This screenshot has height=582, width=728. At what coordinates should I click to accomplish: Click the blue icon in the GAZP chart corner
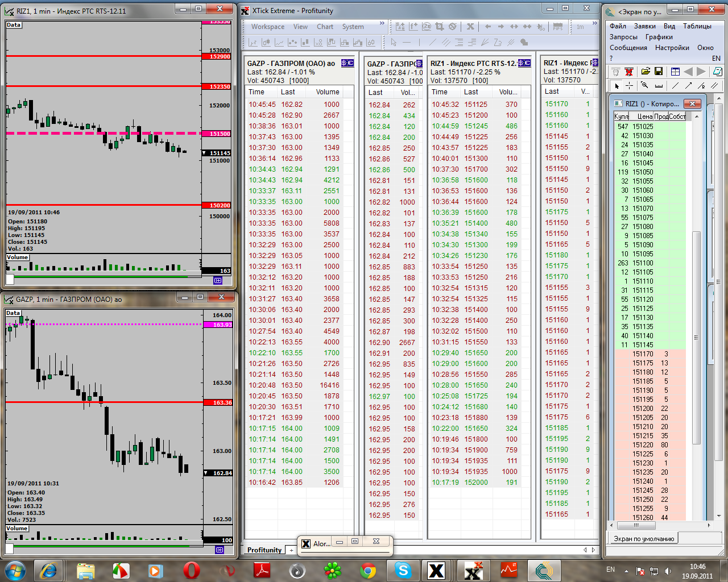[220, 550]
